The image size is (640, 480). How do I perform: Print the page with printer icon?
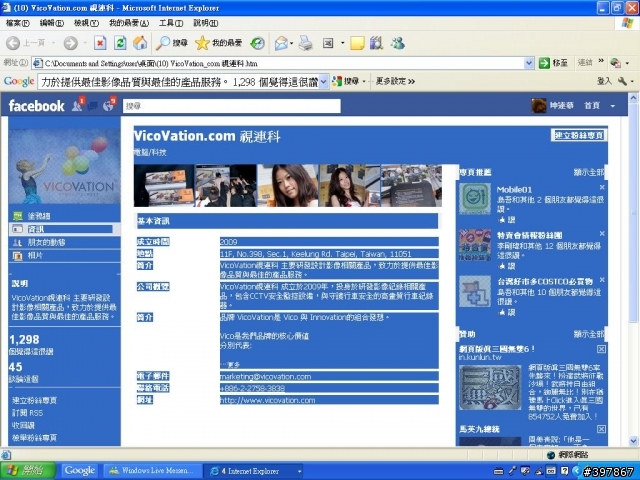(305, 43)
